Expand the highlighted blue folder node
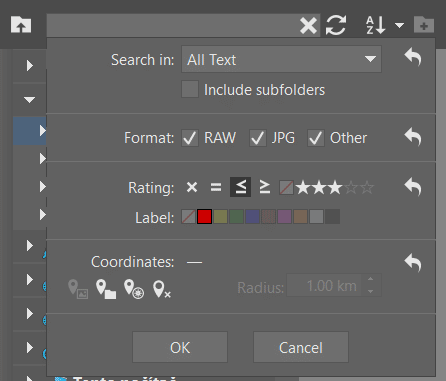This screenshot has height=381, width=446. pyautogui.click(x=42, y=130)
